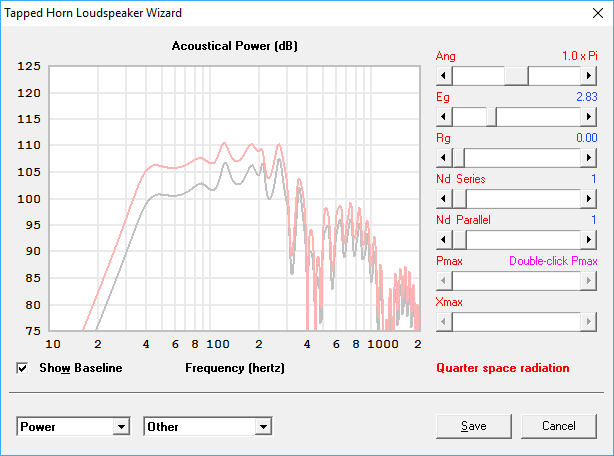614x456 pixels.
Task: Click the Xmax scrollbar left arrow
Action: click(x=444, y=322)
